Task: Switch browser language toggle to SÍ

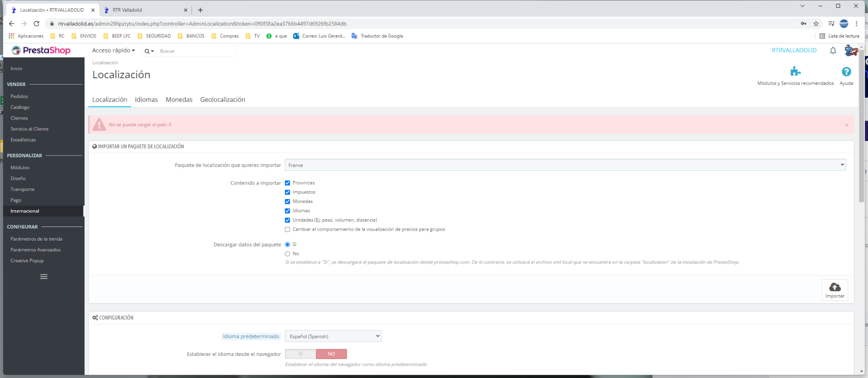Action: [300, 354]
